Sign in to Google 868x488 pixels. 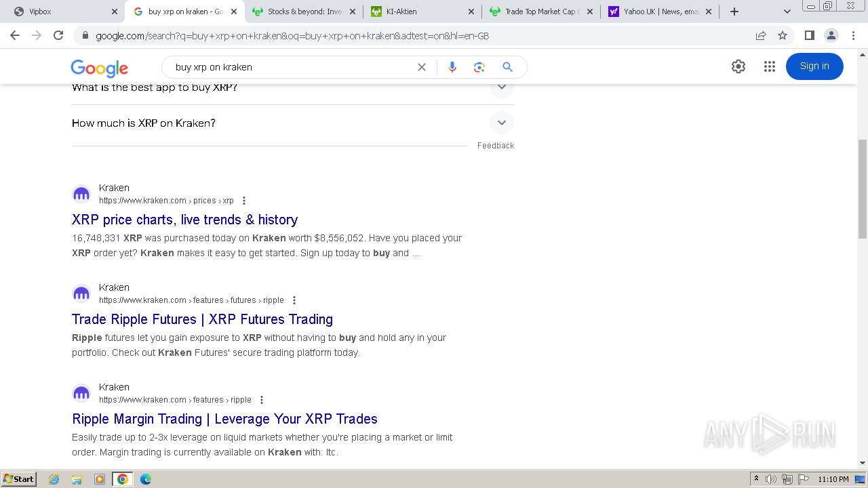(814, 66)
